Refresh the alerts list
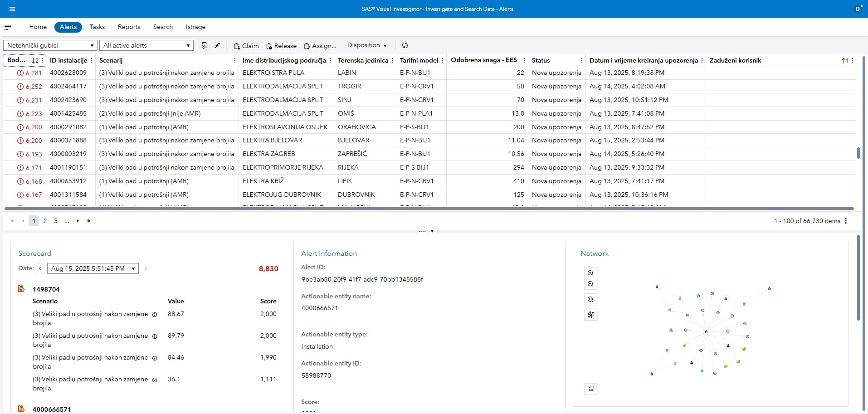The width and height of the screenshot is (868, 414). [x=405, y=45]
